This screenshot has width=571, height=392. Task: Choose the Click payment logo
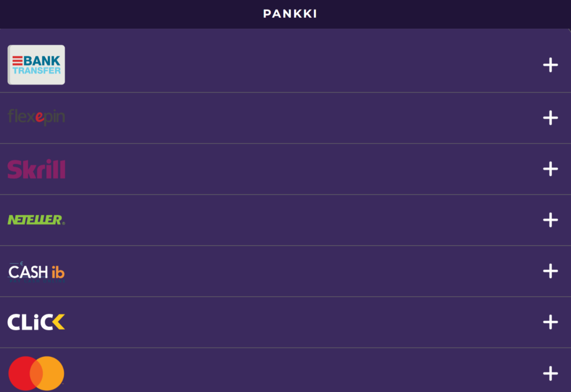pyautogui.click(x=36, y=322)
